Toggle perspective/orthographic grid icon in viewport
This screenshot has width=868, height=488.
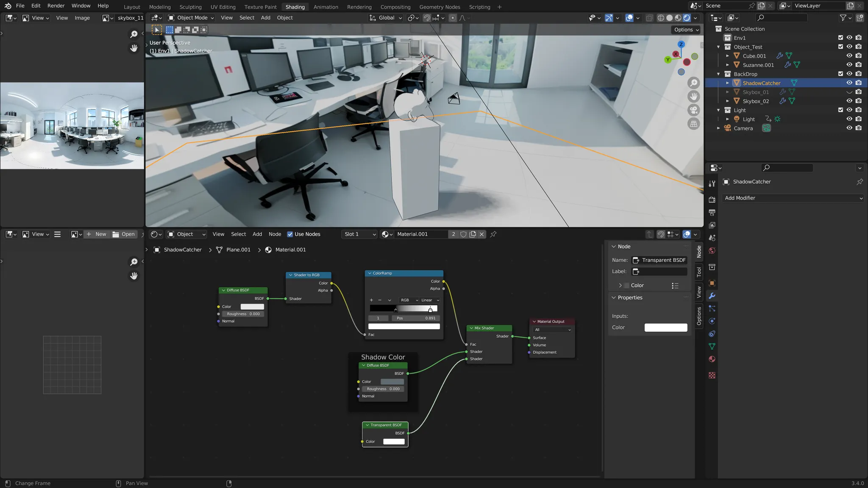tap(693, 124)
